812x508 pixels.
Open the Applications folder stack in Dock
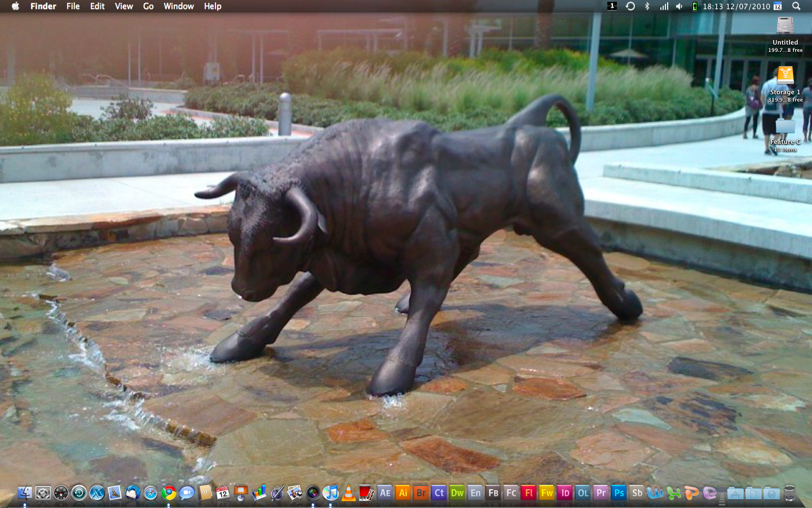[x=735, y=493]
